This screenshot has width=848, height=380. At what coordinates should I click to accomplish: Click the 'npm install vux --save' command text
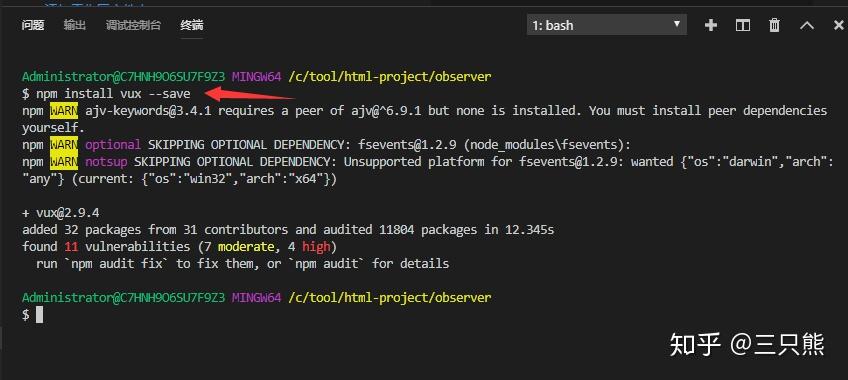[113, 94]
